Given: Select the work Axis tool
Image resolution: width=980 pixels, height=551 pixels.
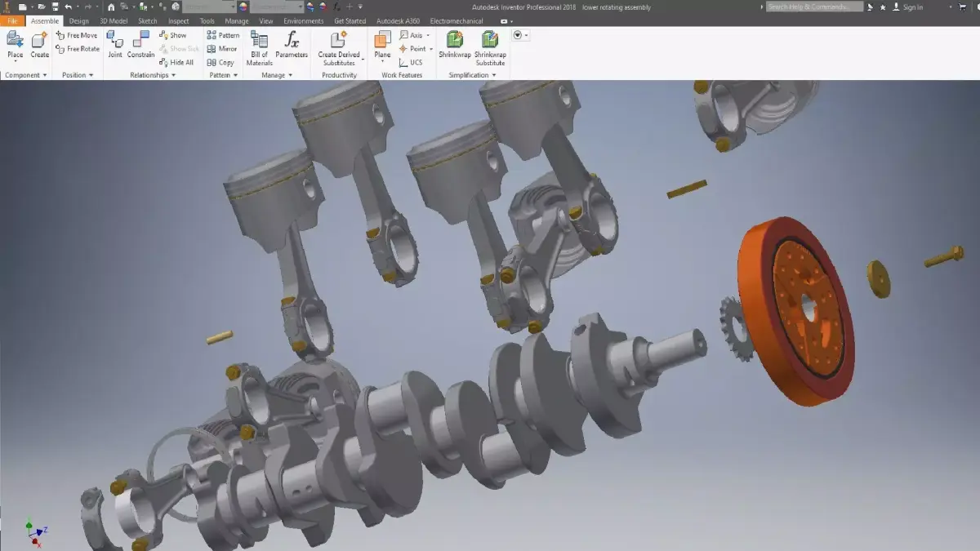Looking at the screenshot, I should coord(411,35).
